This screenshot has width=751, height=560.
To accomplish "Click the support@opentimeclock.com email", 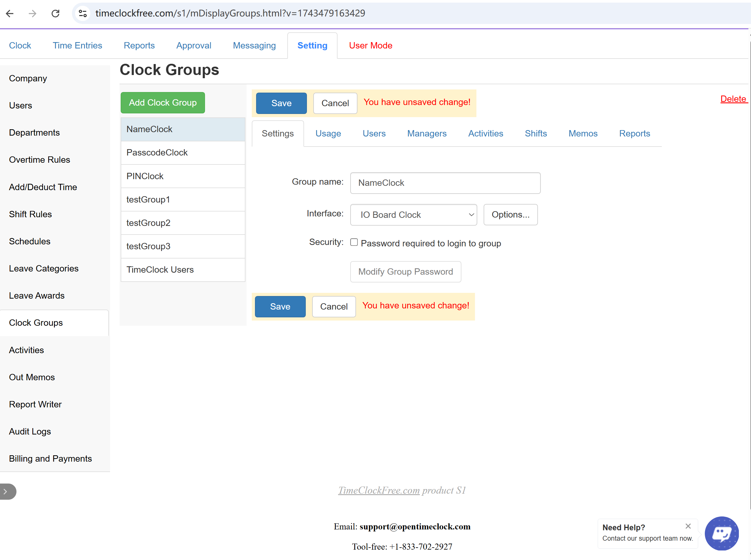I will pos(415,527).
